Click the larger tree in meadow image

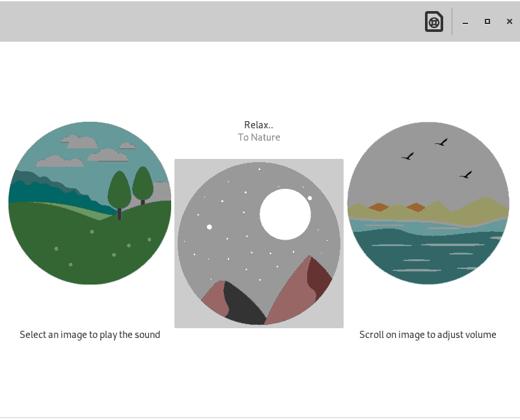(x=119, y=190)
